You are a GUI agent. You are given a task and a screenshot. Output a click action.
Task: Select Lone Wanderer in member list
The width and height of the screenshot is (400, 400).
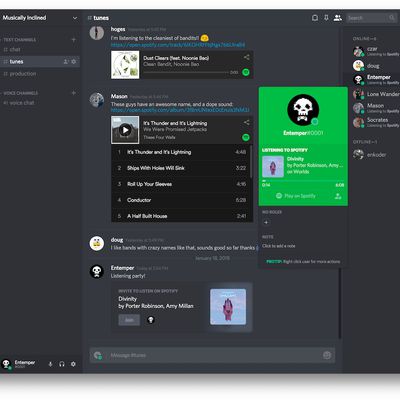coord(376,94)
